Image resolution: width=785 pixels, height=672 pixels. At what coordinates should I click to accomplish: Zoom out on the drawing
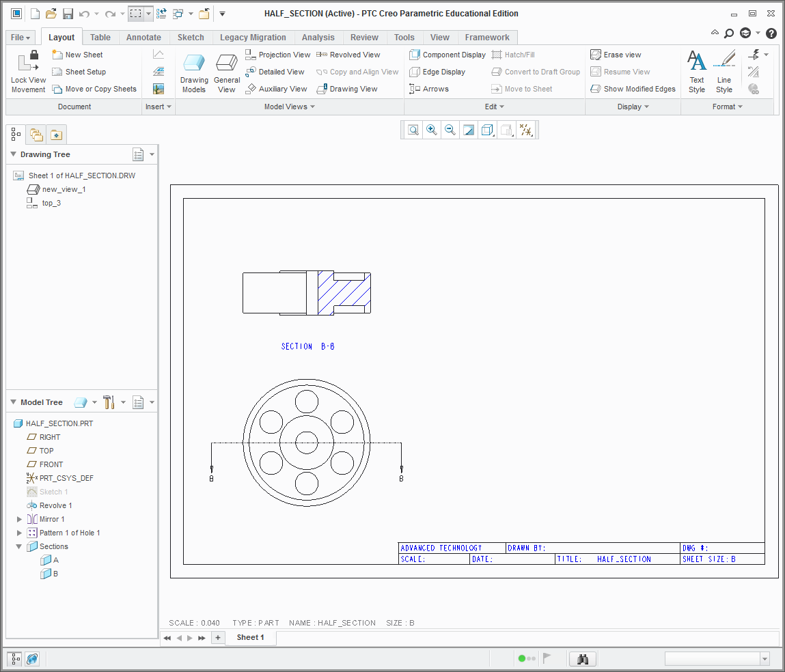tap(450, 130)
